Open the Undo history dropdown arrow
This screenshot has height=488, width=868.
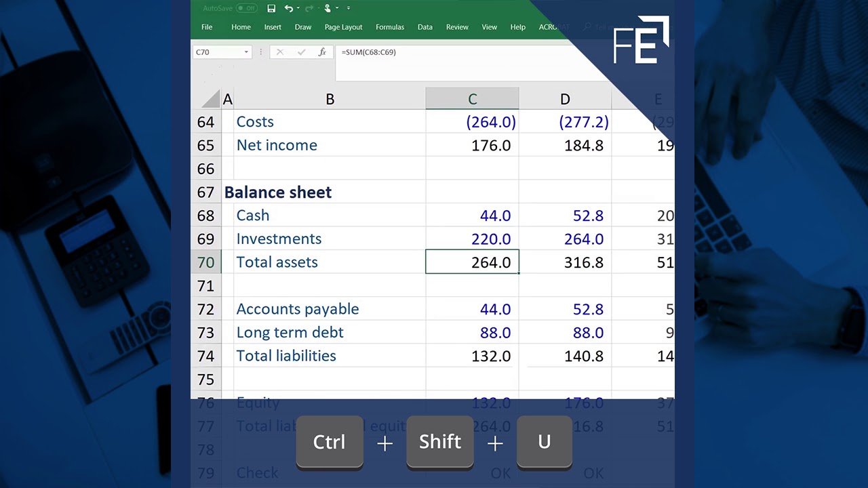pos(298,8)
